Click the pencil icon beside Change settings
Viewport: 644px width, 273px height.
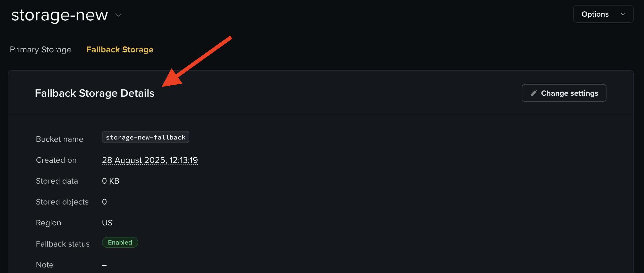tap(533, 93)
